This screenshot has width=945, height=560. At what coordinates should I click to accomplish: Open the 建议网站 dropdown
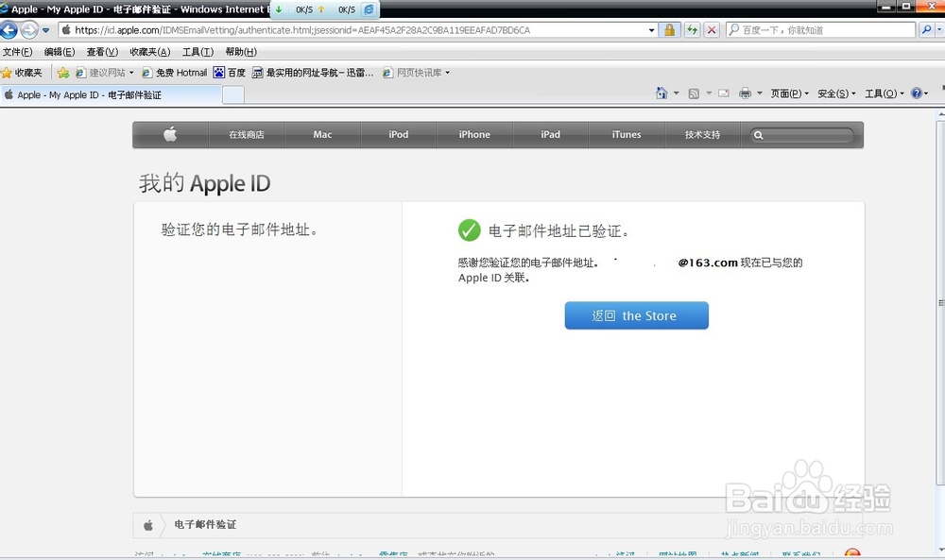coord(104,73)
